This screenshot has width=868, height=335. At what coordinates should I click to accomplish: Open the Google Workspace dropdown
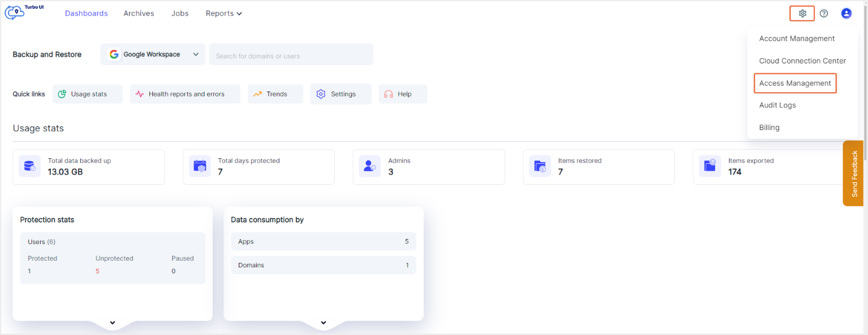coord(153,54)
